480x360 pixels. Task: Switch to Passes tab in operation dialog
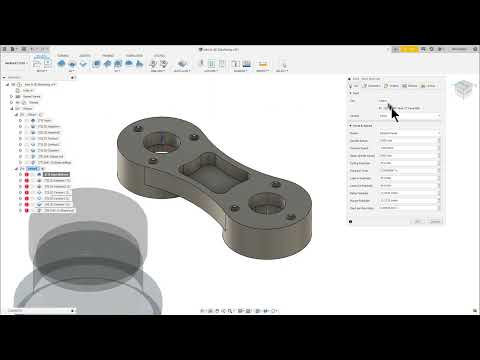[410, 86]
